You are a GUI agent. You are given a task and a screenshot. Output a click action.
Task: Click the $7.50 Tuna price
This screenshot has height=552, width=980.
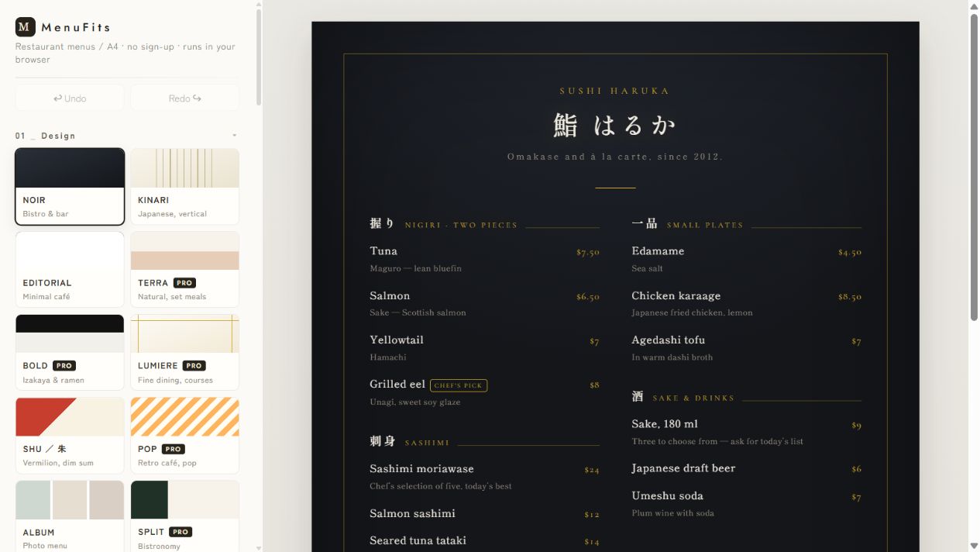pos(588,253)
